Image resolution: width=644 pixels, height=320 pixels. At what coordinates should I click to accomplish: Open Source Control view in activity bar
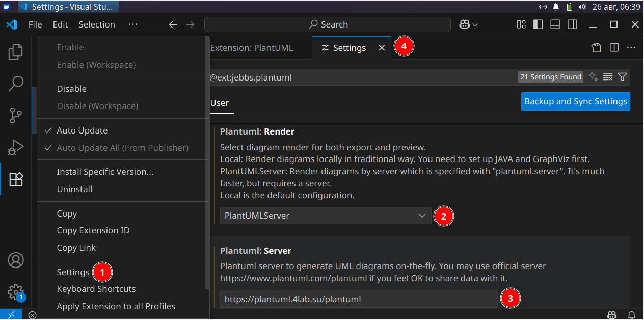click(16, 116)
